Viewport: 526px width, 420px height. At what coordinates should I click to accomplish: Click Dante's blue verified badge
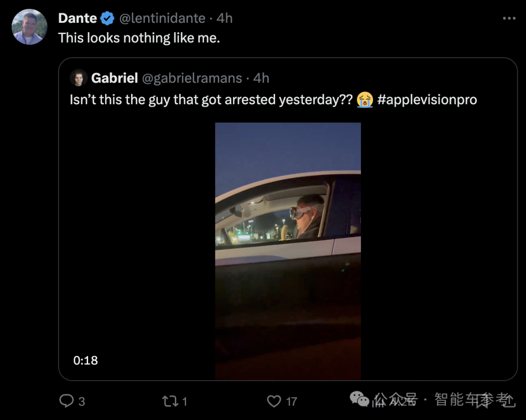pyautogui.click(x=107, y=19)
